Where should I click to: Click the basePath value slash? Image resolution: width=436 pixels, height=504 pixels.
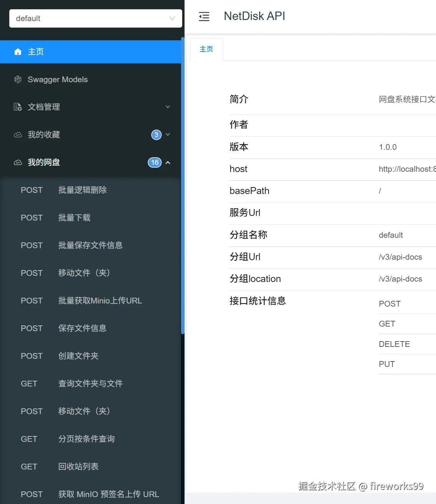380,191
